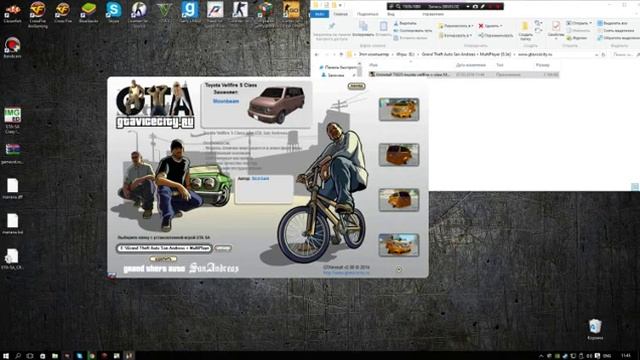Open the IMG tool desktop icon
Viewport: 640px width, 360px height.
coord(12,116)
